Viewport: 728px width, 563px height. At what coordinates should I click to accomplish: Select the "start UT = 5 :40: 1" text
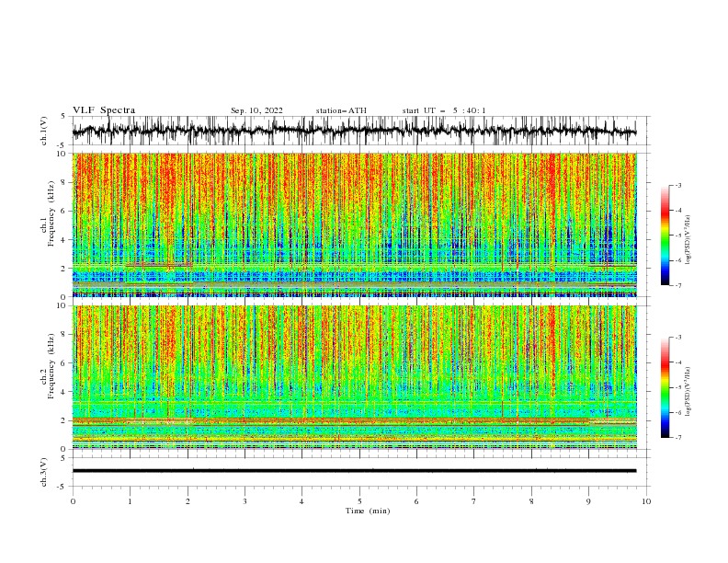pos(444,110)
